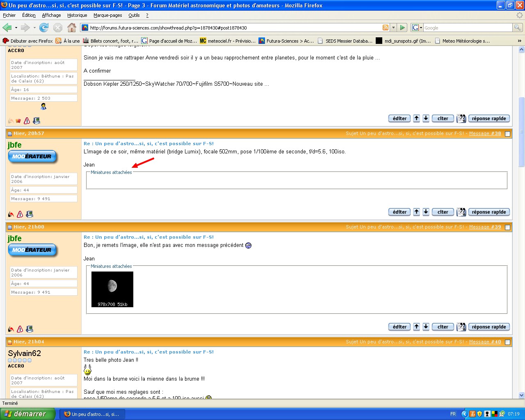Click the computer icon under jbfe in Message #38

coord(30,214)
